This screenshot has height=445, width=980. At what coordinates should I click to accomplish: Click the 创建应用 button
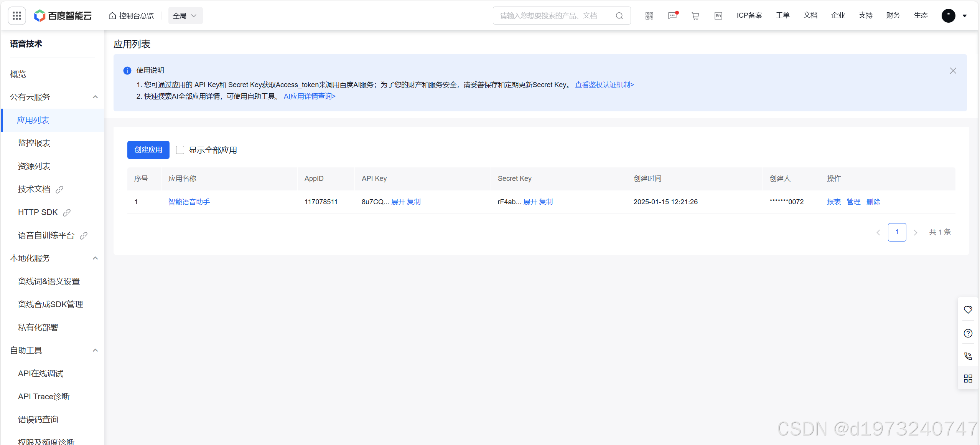(148, 150)
